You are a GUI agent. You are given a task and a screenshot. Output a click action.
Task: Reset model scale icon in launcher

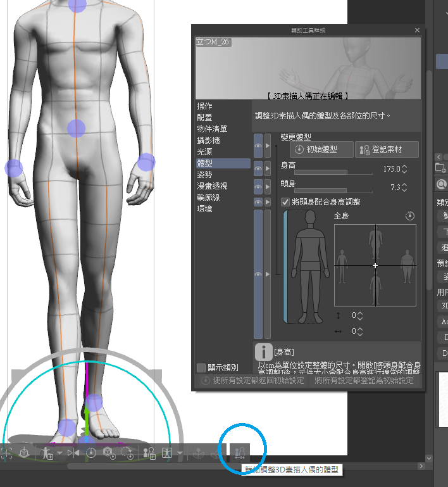click(x=109, y=453)
